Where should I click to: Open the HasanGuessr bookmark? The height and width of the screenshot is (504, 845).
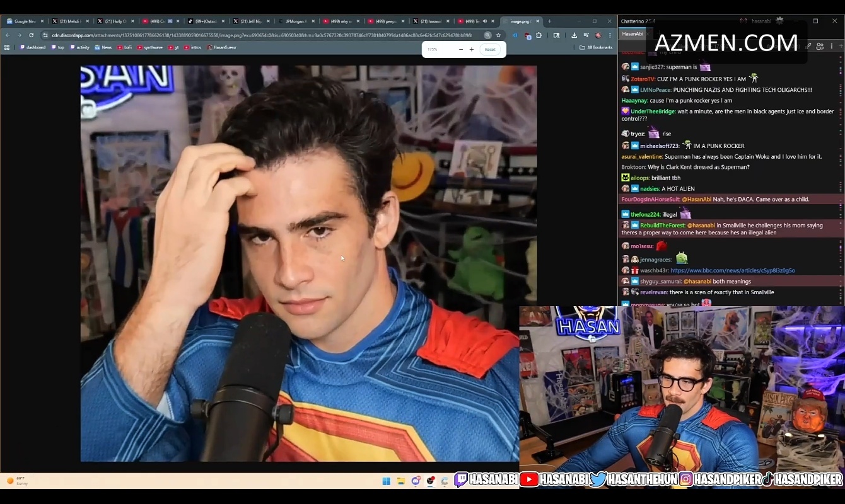[x=223, y=47]
